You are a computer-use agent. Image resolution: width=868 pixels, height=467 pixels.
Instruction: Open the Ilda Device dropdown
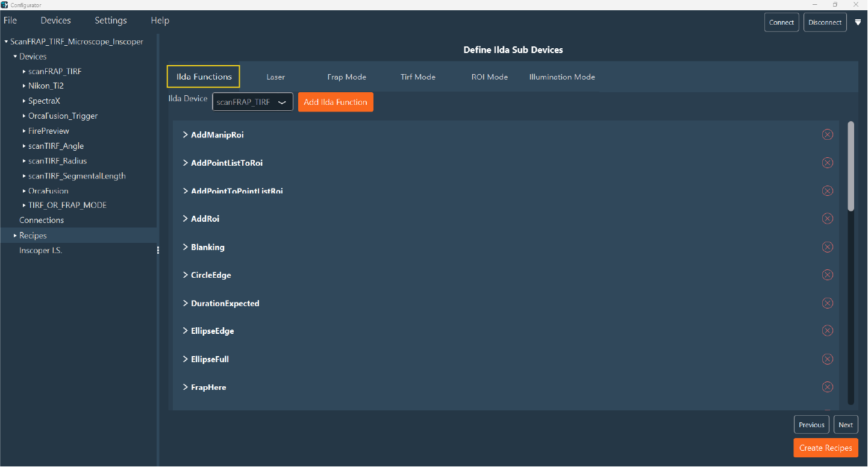(x=252, y=102)
